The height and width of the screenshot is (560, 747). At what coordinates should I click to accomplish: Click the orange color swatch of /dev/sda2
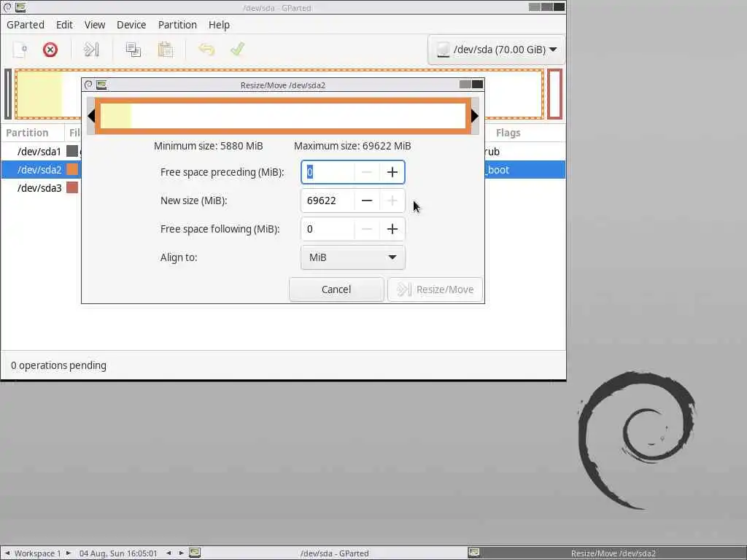[72, 169]
